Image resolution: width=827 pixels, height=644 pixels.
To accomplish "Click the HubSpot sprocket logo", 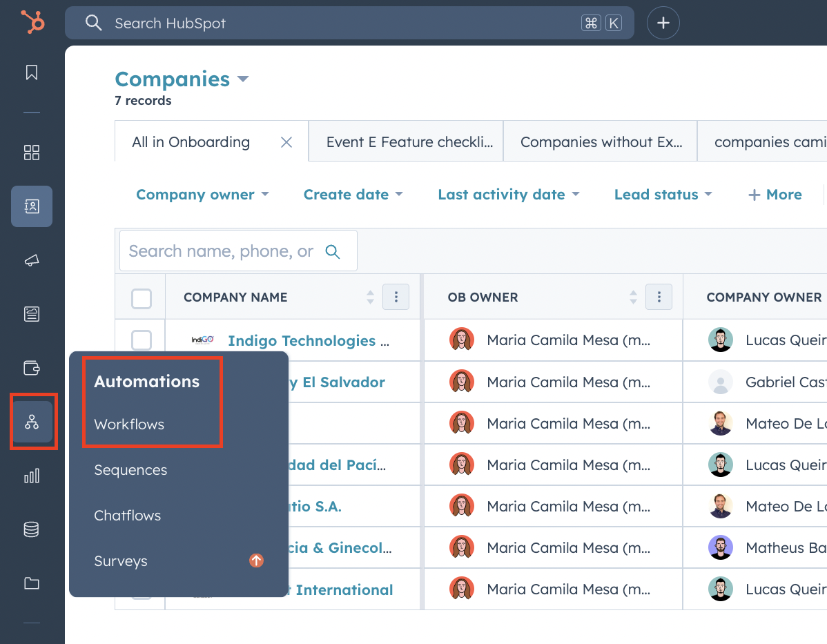I will coord(32,22).
